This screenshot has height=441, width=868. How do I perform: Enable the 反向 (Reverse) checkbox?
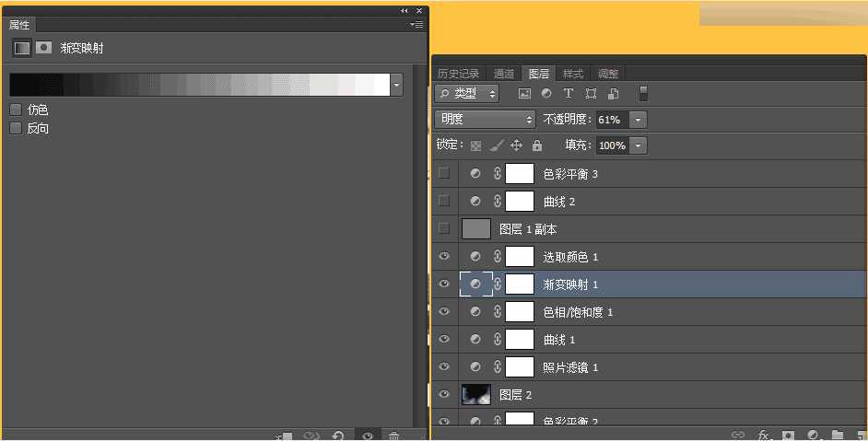coord(16,128)
